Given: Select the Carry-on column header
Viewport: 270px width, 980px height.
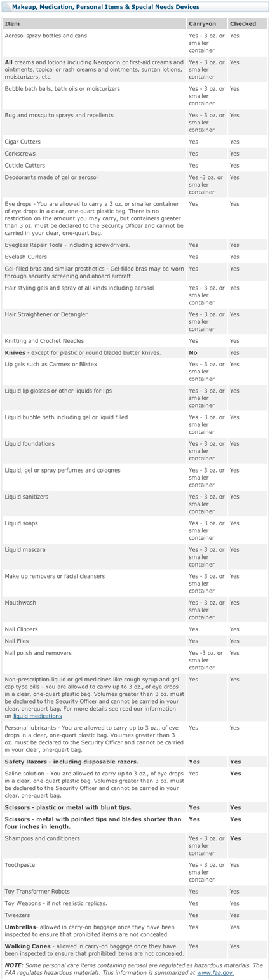Looking at the screenshot, I should tap(206, 23).
